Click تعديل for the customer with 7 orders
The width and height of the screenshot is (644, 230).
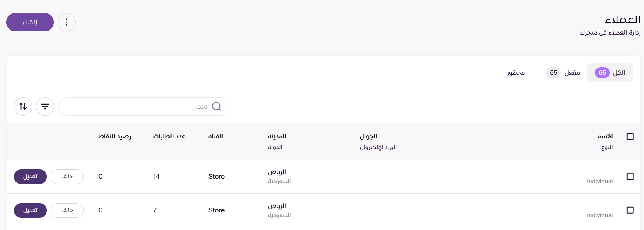point(30,210)
